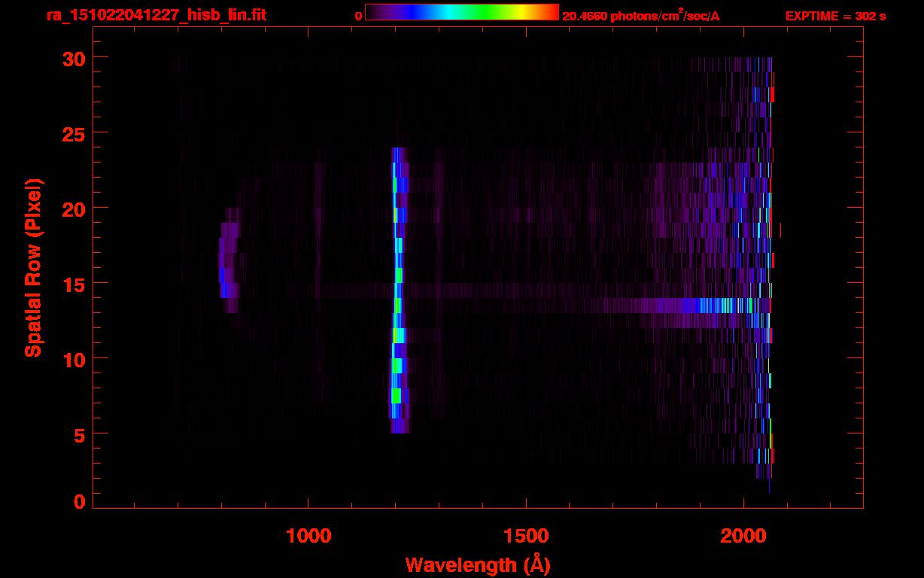This screenshot has height=578, width=924.
Task: Click the rainbow color scale bar
Action: [462, 12]
